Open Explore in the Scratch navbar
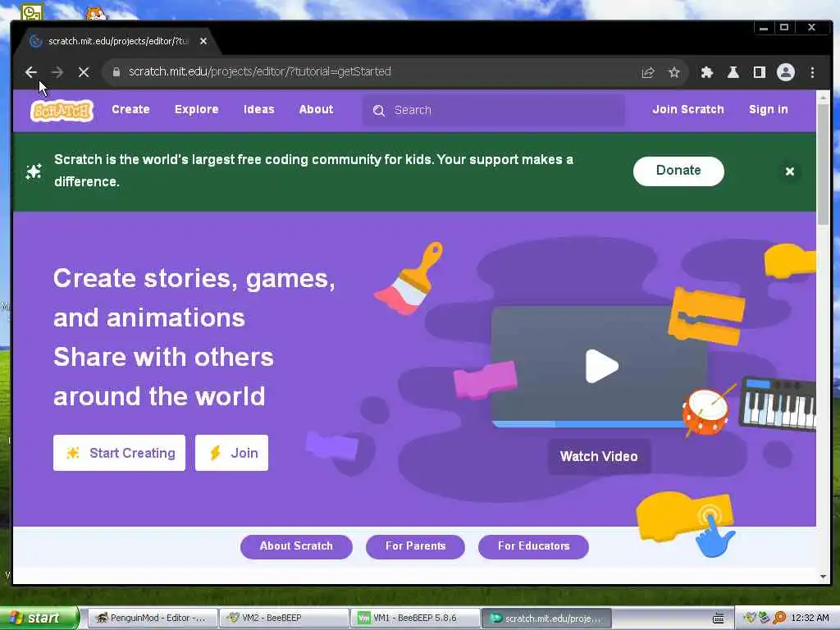Image resolution: width=840 pixels, height=630 pixels. (x=197, y=109)
